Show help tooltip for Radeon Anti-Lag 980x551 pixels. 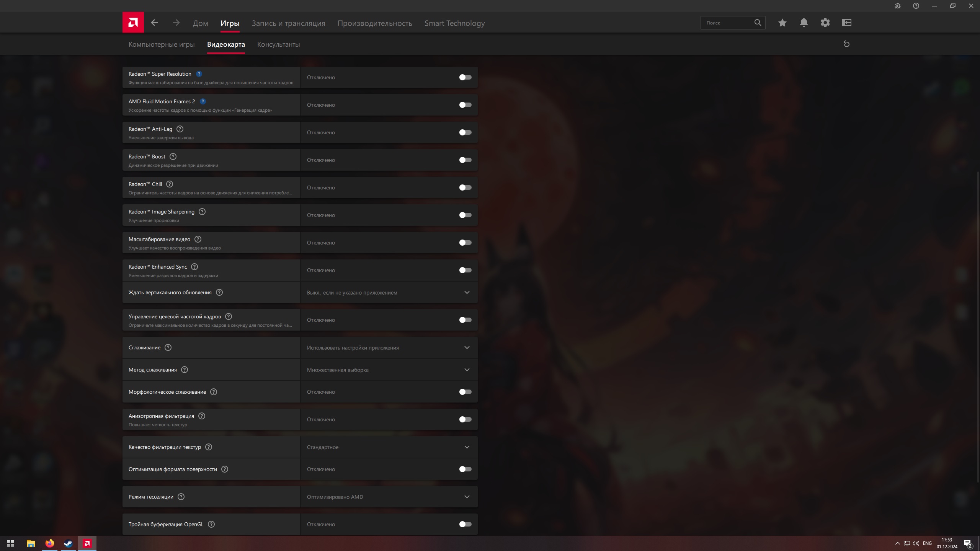(x=180, y=129)
